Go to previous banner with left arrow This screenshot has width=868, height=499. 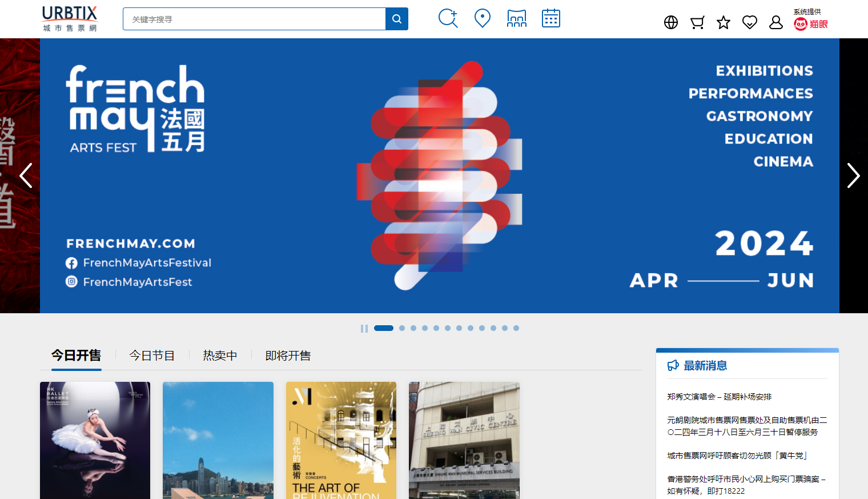point(26,175)
